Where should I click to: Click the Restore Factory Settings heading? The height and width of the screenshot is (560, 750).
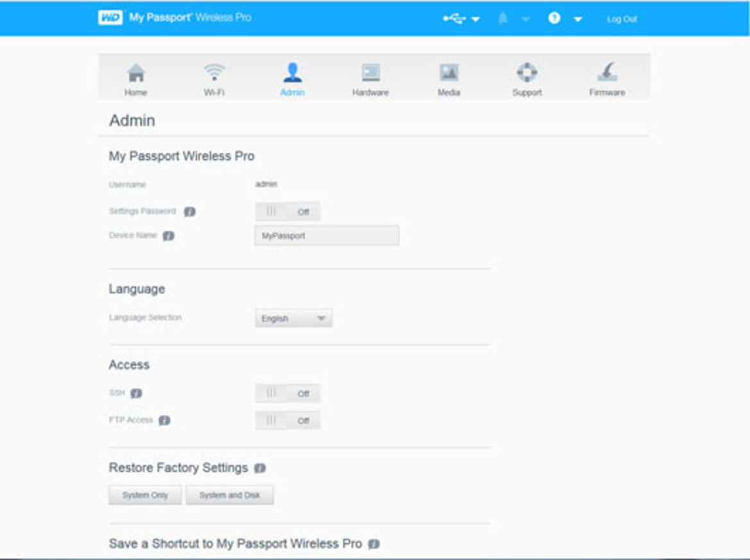(x=178, y=468)
